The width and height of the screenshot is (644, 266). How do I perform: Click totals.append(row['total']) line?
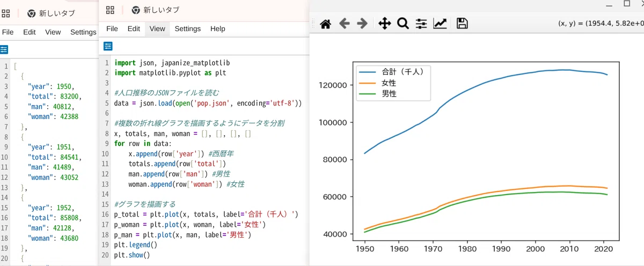coord(177,164)
